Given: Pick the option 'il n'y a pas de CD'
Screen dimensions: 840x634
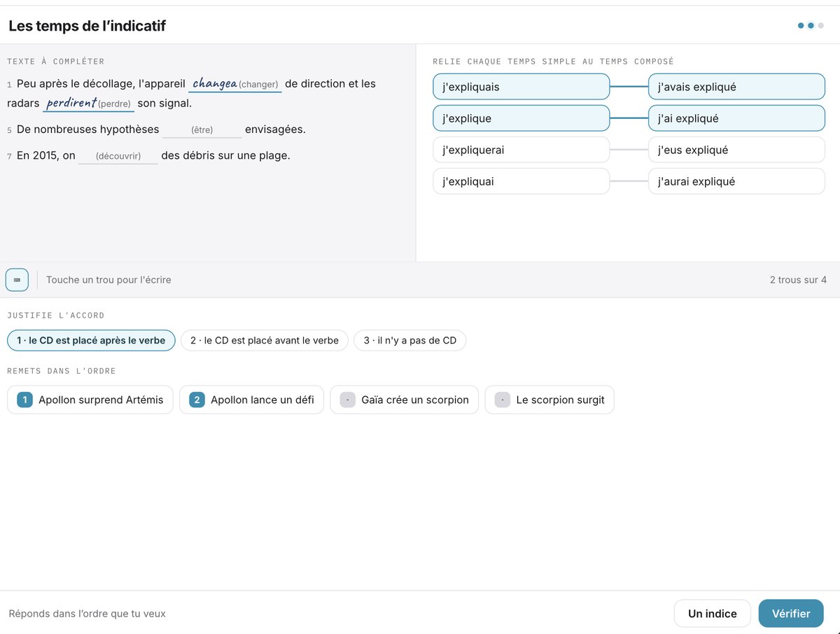Looking at the screenshot, I should point(410,341).
